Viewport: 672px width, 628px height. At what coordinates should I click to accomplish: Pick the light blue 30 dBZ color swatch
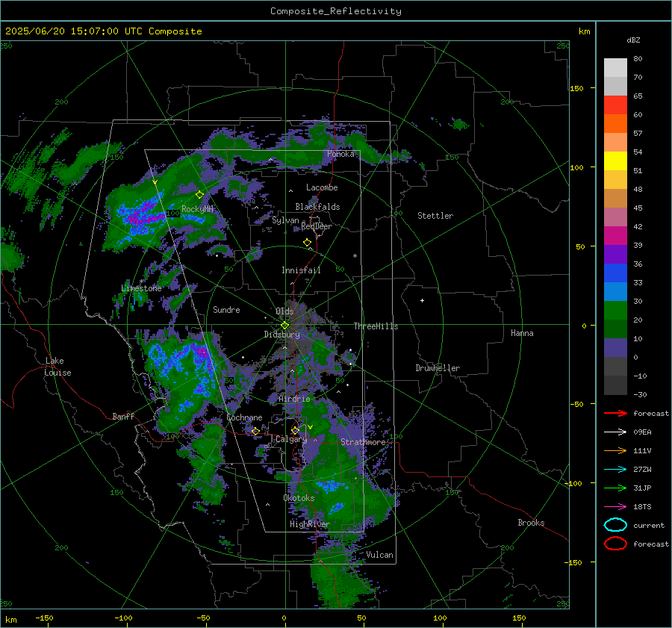coord(615,292)
